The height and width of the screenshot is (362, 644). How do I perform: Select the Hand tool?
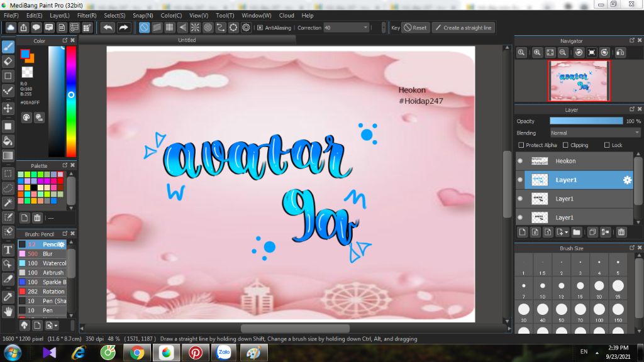point(8,312)
